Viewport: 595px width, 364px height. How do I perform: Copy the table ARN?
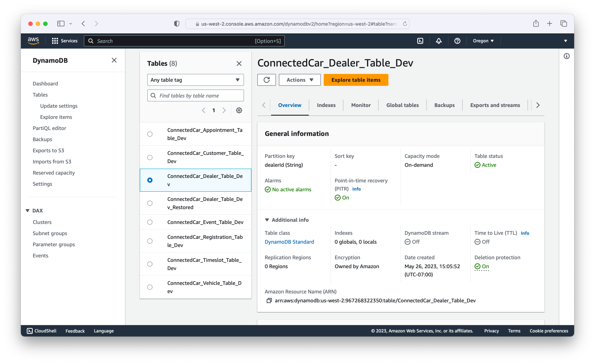(269, 300)
